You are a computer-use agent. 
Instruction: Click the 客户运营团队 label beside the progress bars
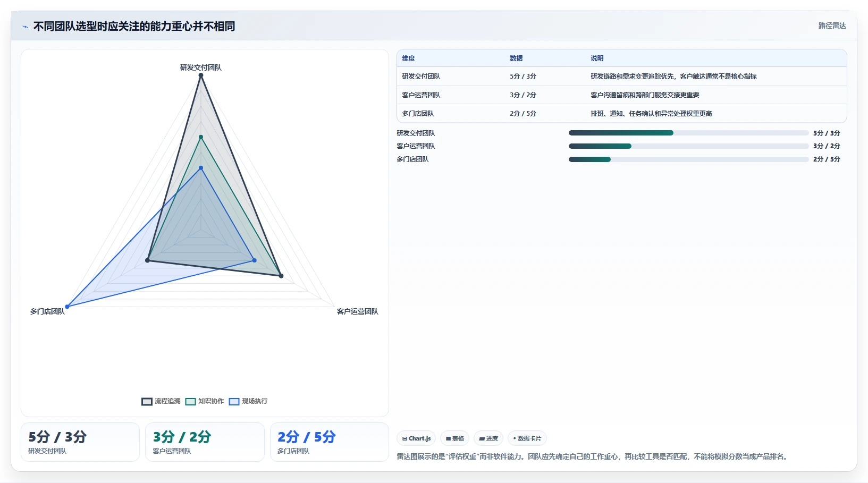click(x=416, y=146)
